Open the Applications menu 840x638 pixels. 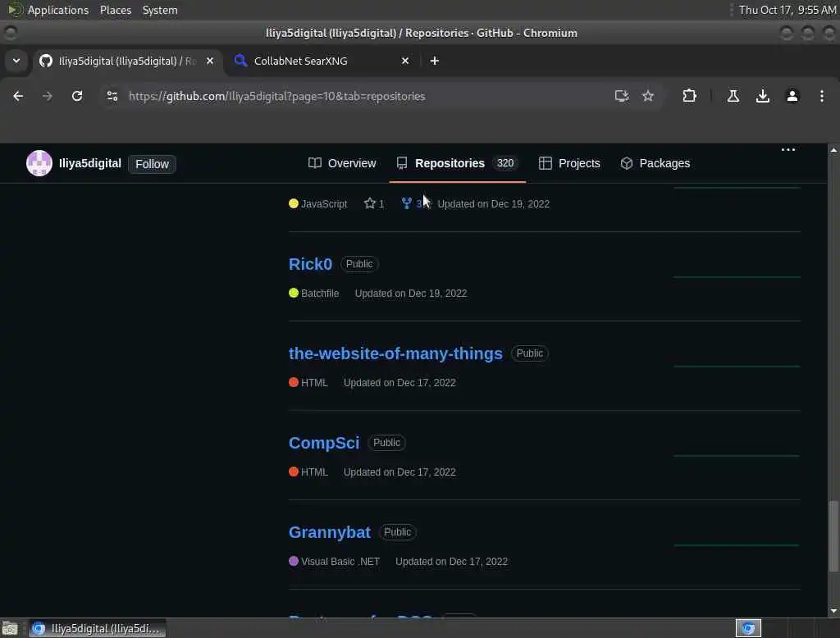coord(58,10)
